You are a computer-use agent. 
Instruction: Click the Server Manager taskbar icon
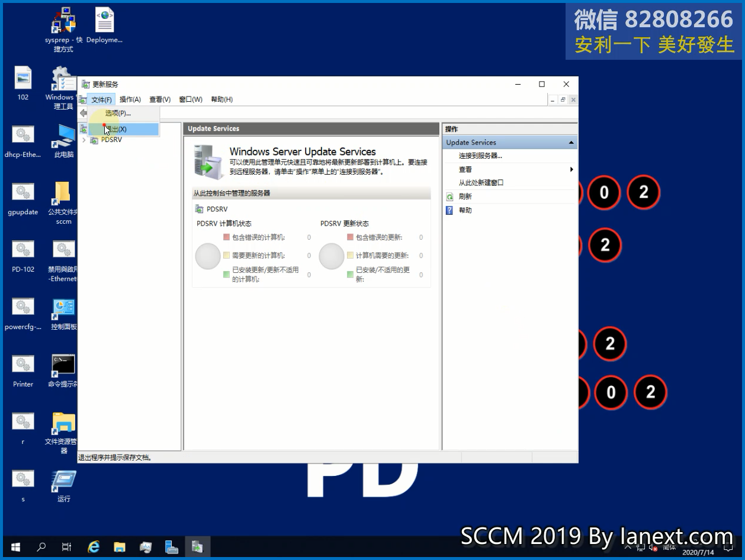(x=172, y=547)
